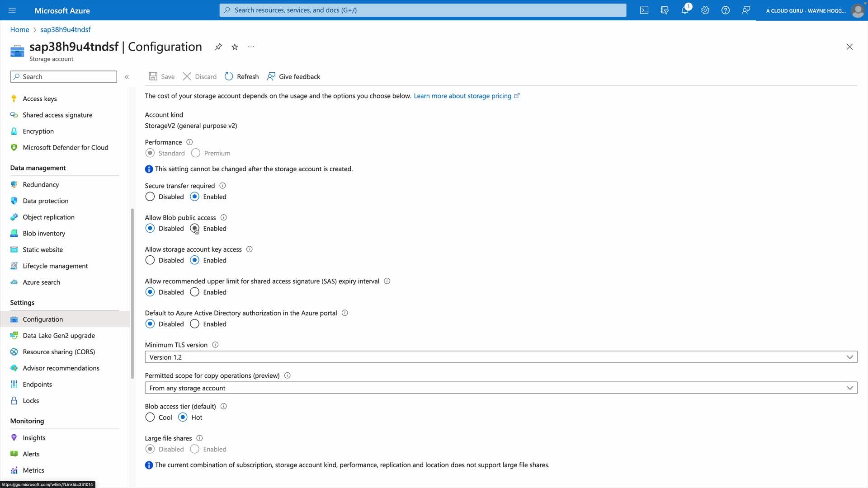868x488 pixels.
Task: Open Data protection menu item
Action: pyautogui.click(x=46, y=201)
